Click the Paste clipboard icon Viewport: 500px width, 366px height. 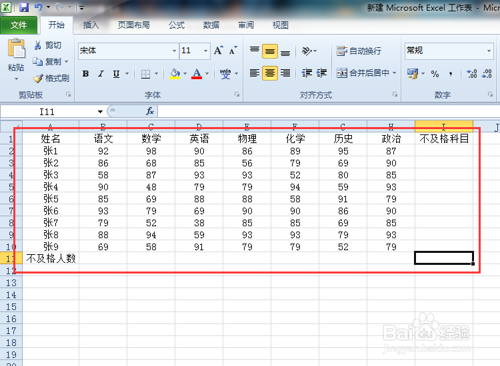(16, 48)
